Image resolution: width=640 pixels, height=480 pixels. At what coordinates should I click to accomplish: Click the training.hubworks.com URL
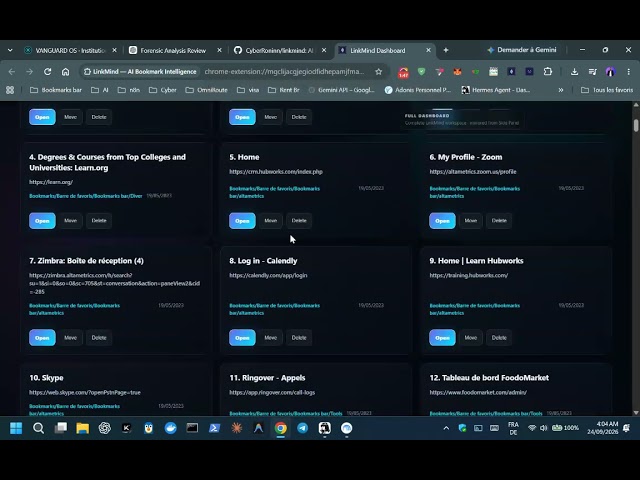tap(469, 276)
